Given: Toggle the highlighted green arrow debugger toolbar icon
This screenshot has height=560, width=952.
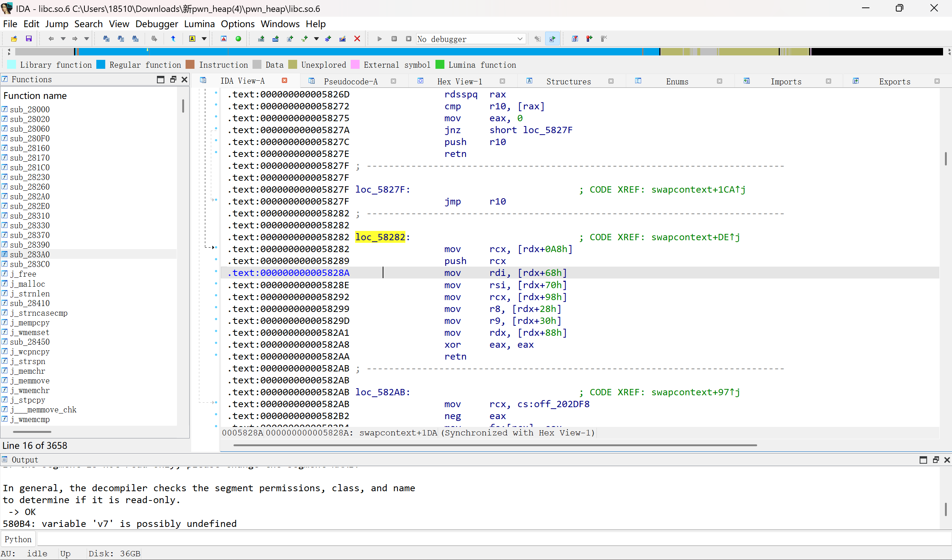Looking at the screenshot, I should click(552, 39).
